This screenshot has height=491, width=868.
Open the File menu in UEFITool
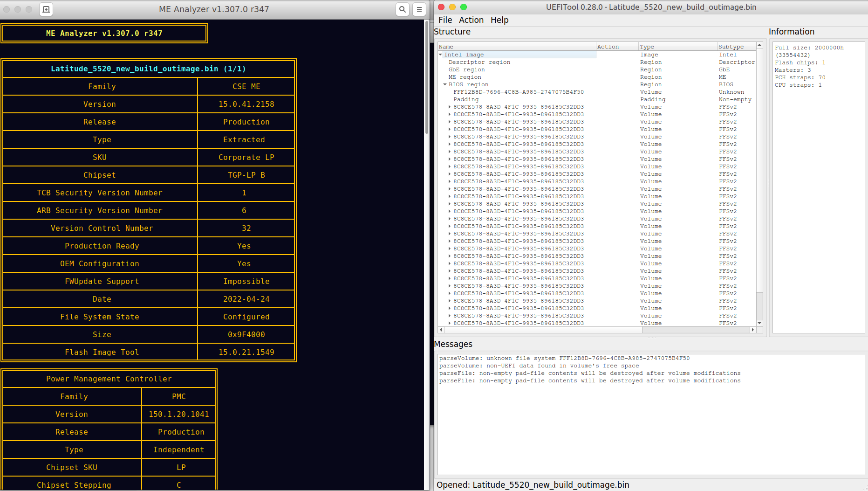click(445, 20)
